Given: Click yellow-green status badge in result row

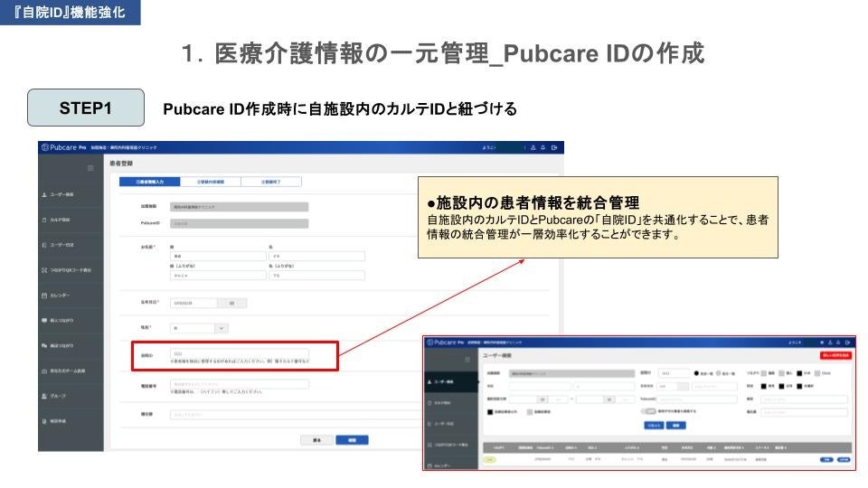Looking at the screenshot, I should tap(489, 460).
